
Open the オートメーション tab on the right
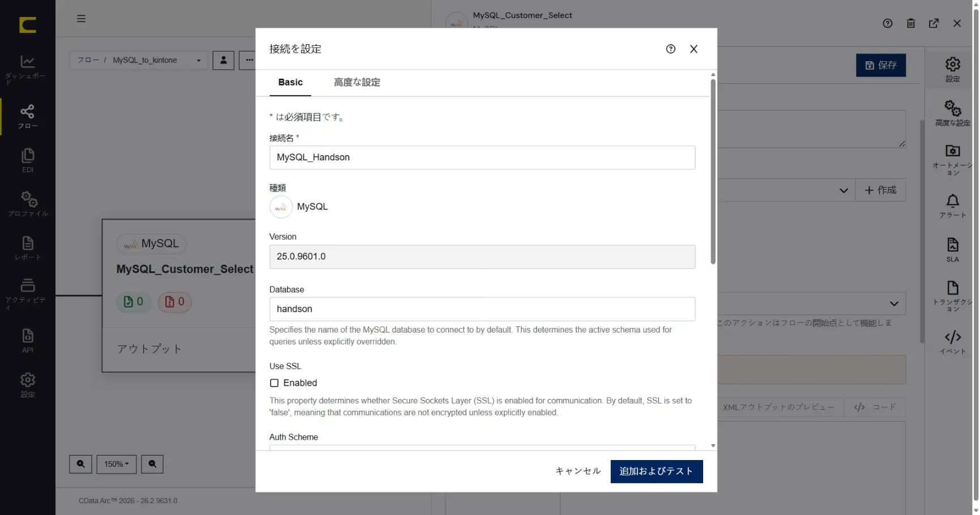(x=952, y=160)
